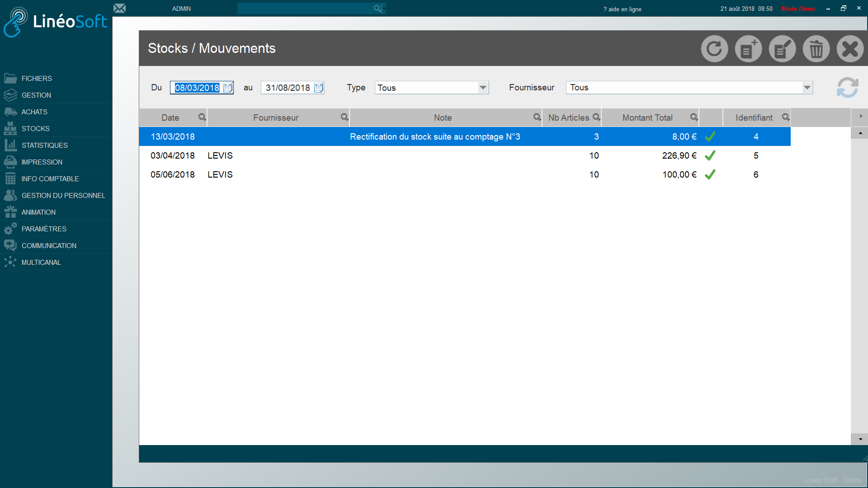
Task: Open calendar picker for end date
Action: [x=319, y=88]
